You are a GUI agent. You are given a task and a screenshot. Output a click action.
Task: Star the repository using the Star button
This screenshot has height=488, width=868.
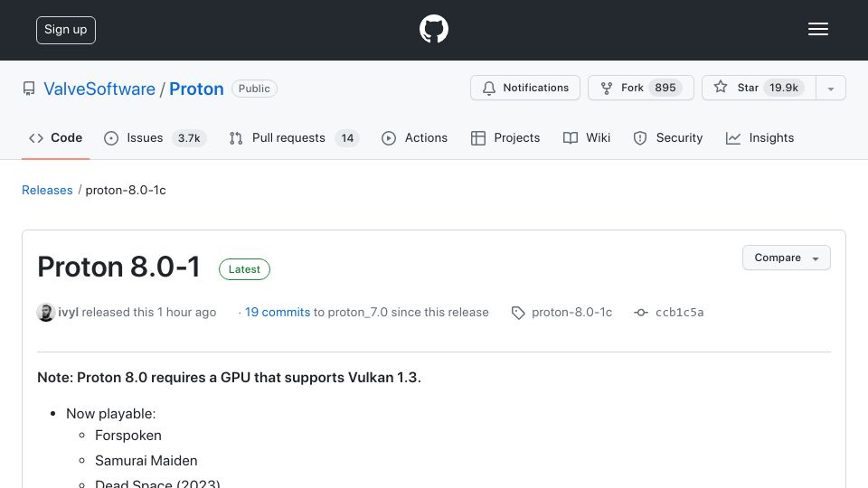[x=759, y=88]
